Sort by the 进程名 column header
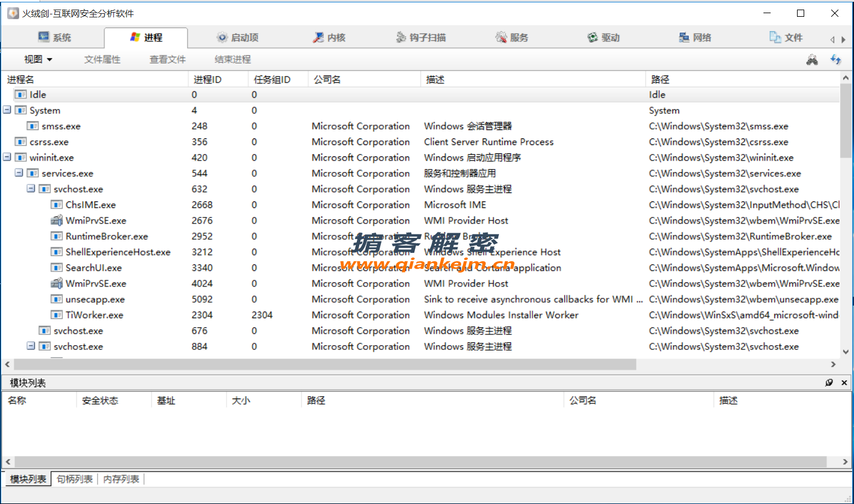This screenshot has height=504, width=854. tap(95, 79)
